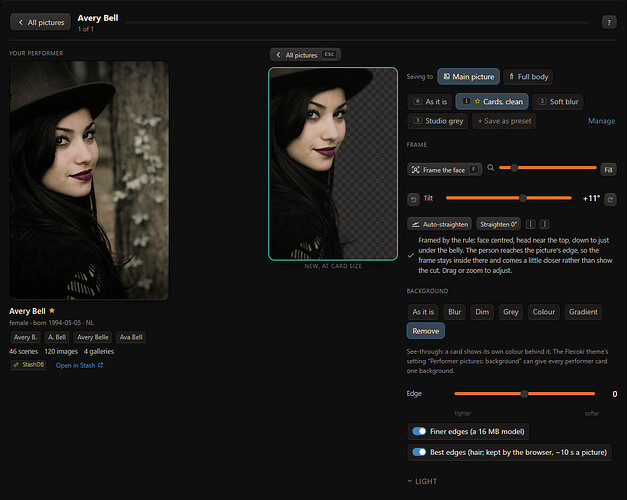Go back via the top-left All pictures button
Screen dimensions: 627x500
click(40, 22)
